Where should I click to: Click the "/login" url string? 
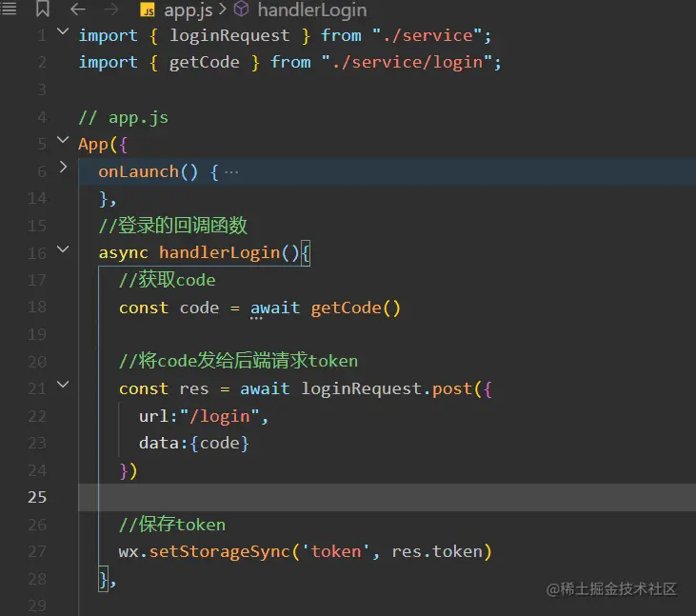(x=220, y=417)
